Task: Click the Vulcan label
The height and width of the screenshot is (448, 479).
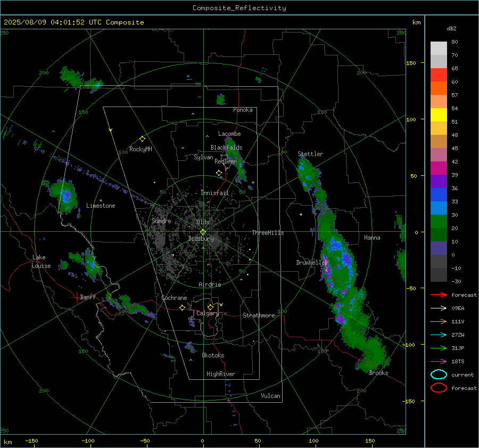Action: [x=270, y=396]
